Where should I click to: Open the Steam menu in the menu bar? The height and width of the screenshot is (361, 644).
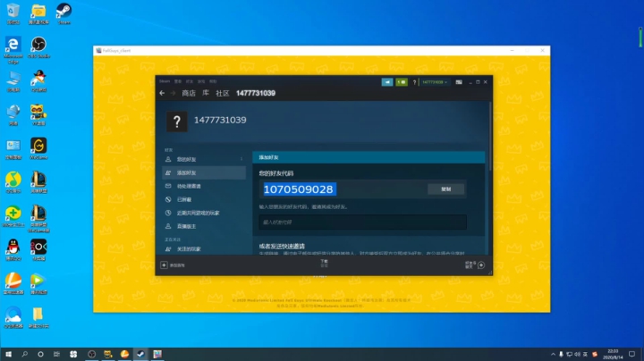[165, 81]
